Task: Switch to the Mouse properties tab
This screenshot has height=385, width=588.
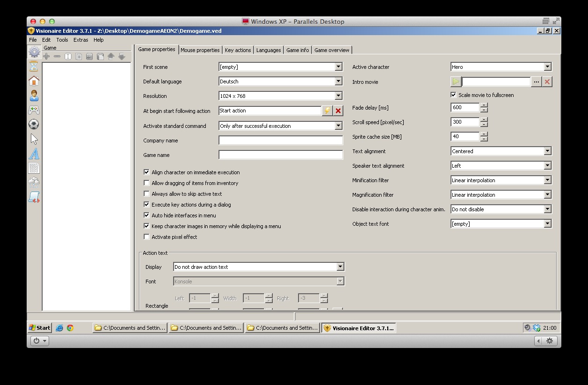Action: click(x=200, y=50)
